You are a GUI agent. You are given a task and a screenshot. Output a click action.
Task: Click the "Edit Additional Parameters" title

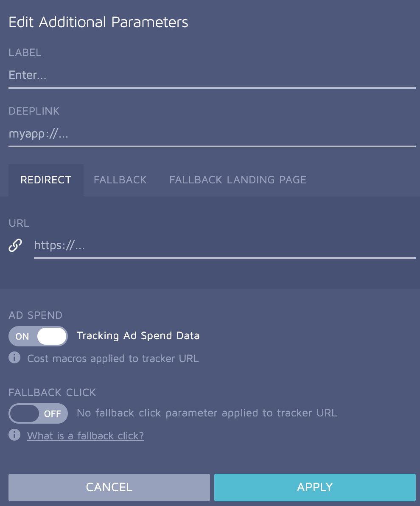[98, 22]
